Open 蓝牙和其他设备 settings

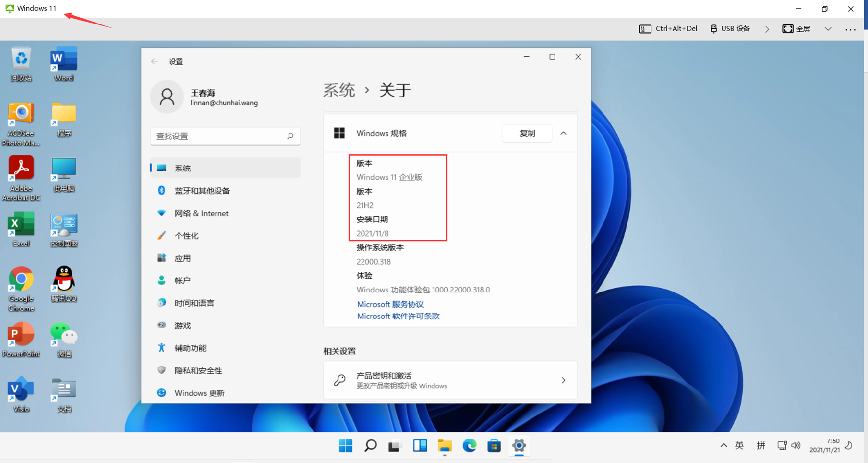[225, 191]
